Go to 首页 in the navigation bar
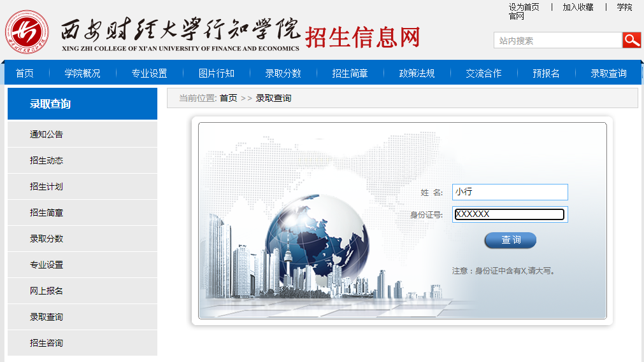Screen dimensions: 644x362 25,73
